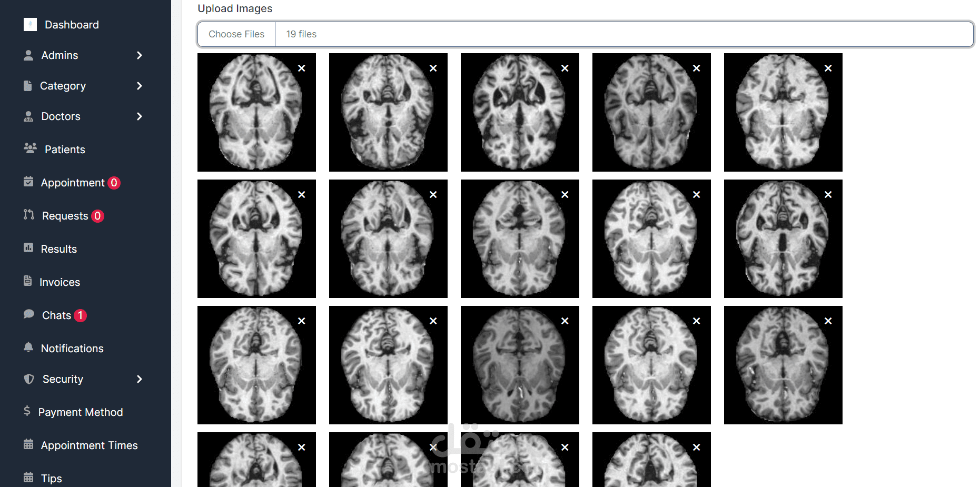The image size is (980, 487).
Task: Click the Invoices document icon
Action: pyautogui.click(x=28, y=281)
